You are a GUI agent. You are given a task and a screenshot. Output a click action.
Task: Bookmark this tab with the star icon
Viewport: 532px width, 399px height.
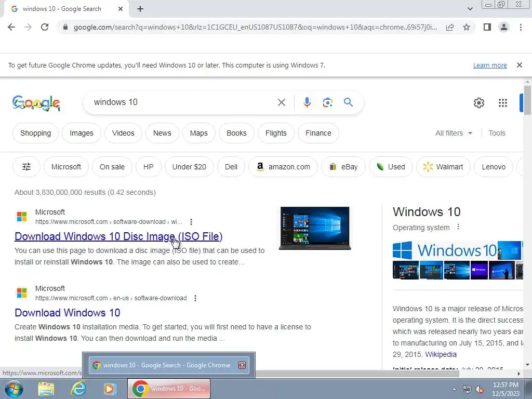tap(467, 27)
